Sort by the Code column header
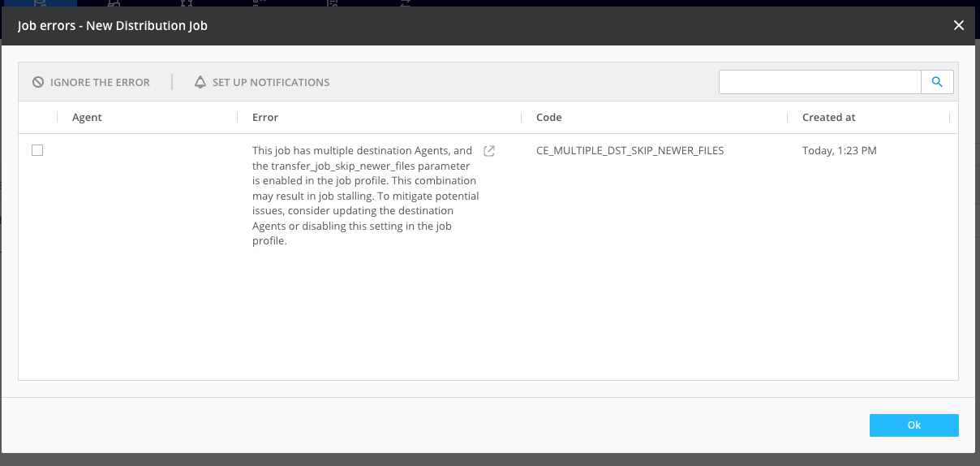This screenshot has width=980, height=466. [549, 118]
